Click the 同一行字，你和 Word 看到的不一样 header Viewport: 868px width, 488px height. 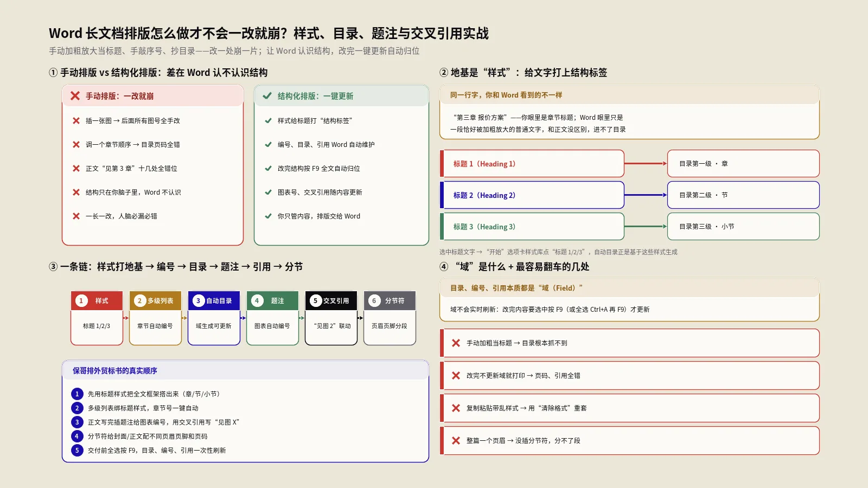[x=506, y=95]
